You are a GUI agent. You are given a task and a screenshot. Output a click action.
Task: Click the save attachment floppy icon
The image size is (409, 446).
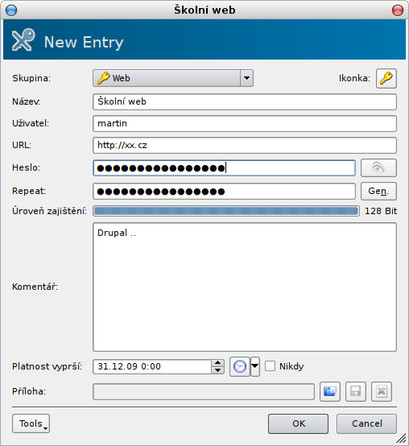(355, 391)
